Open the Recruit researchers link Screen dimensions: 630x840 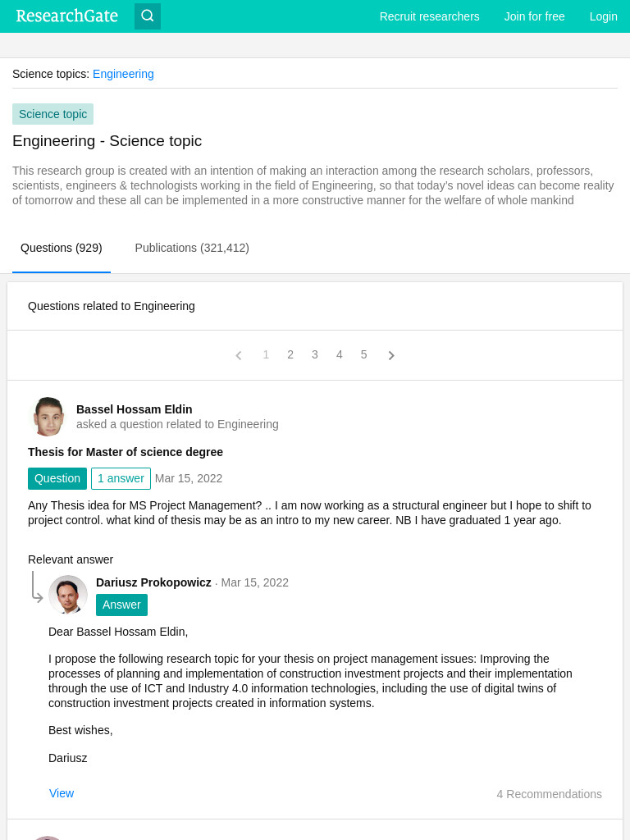tap(429, 16)
